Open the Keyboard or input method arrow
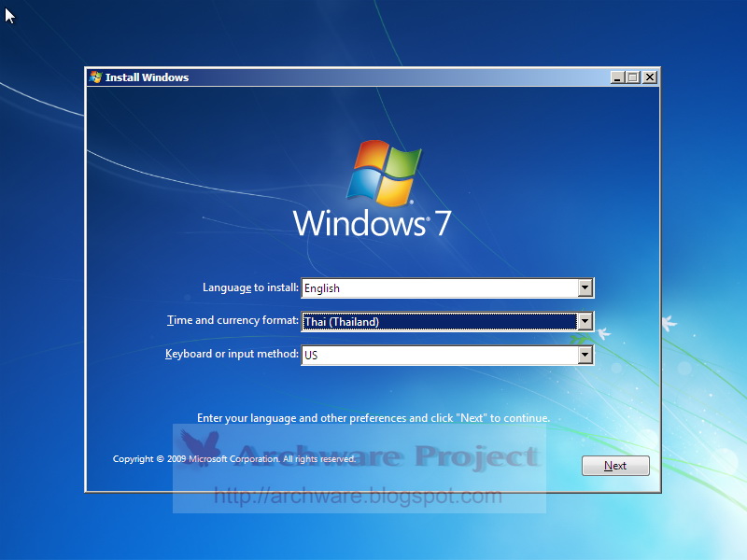The image size is (747, 560). click(x=585, y=355)
